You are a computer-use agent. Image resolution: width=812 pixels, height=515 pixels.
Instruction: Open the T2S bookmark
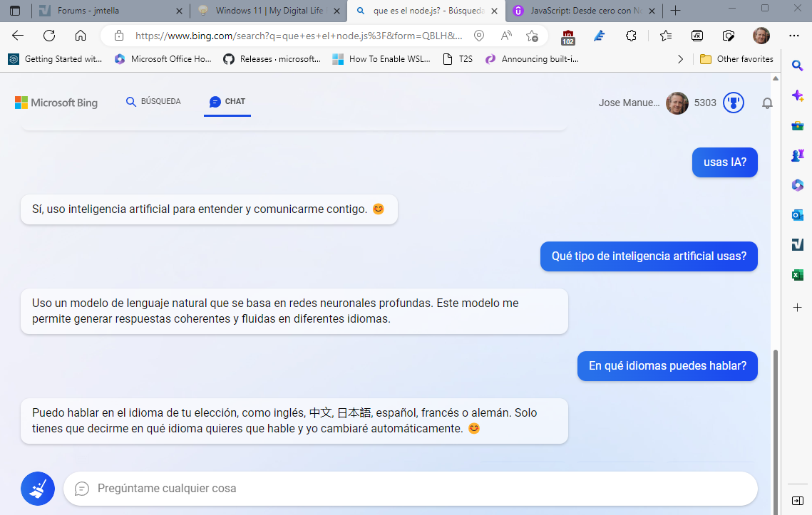click(x=458, y=59)
